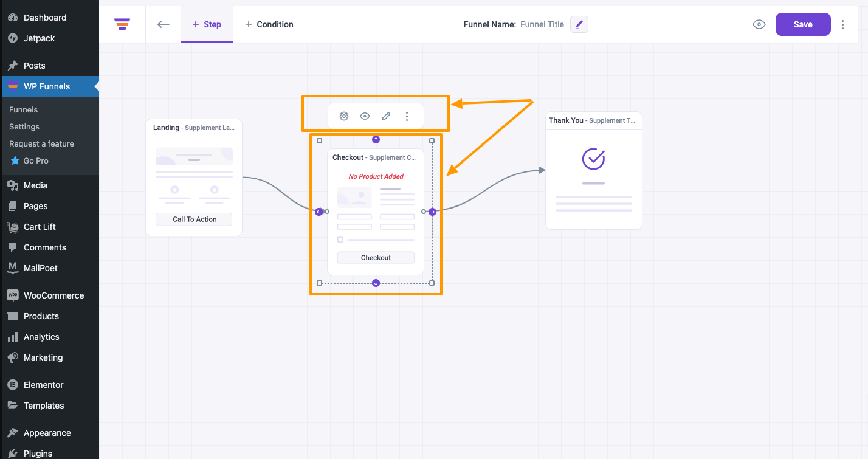This screenshot has height=459, width=868.
Task: Open the Funnels submenu item
Action: (x=24, y=109)
